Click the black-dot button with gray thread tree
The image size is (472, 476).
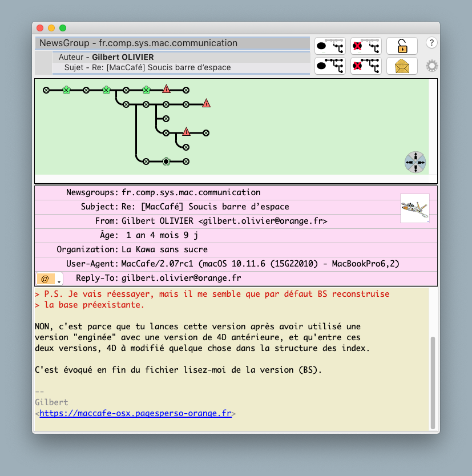330,46
